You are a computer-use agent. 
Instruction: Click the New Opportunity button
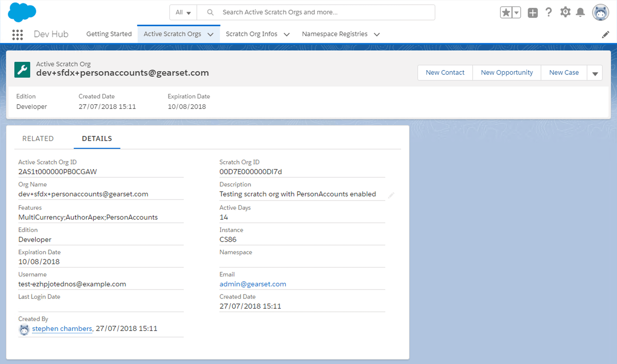pyautogui.click(x=507, y=72)
